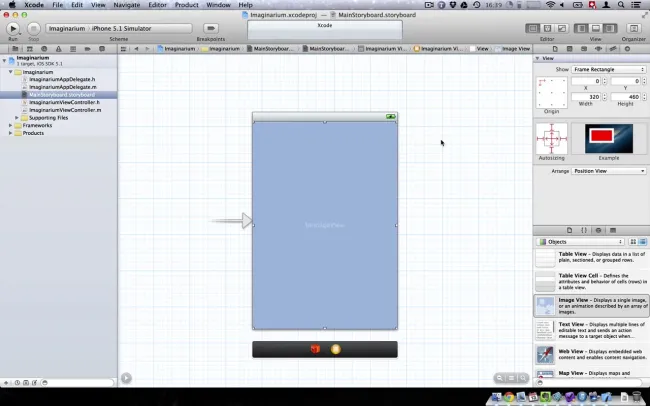
Task: Select ImaginariumViewController.h file
Action: tap(64, 102)
